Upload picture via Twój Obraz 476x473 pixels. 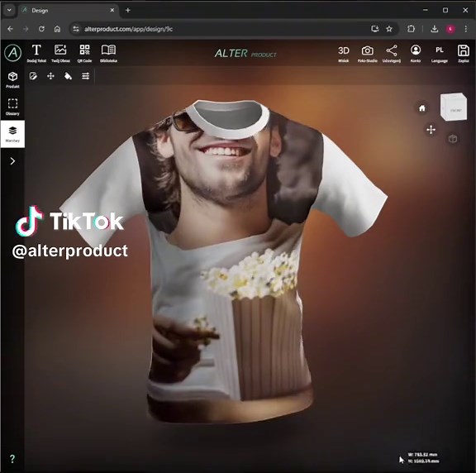coord(60,53)
